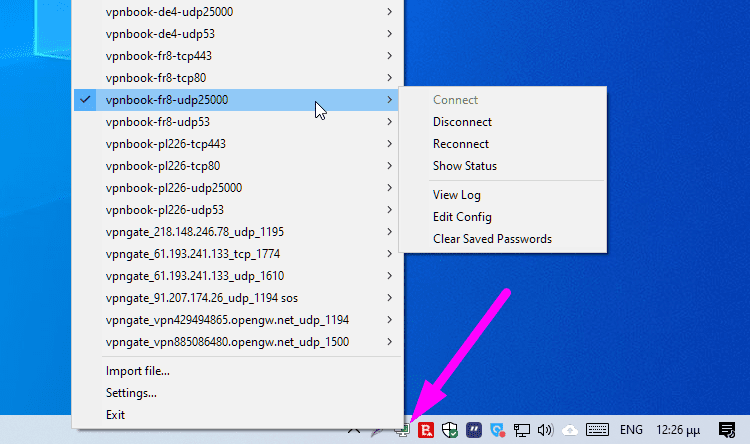Select vpnbook-pl226-tcp443 profile name
Screen dimensions: 750x444
(165, 144)
